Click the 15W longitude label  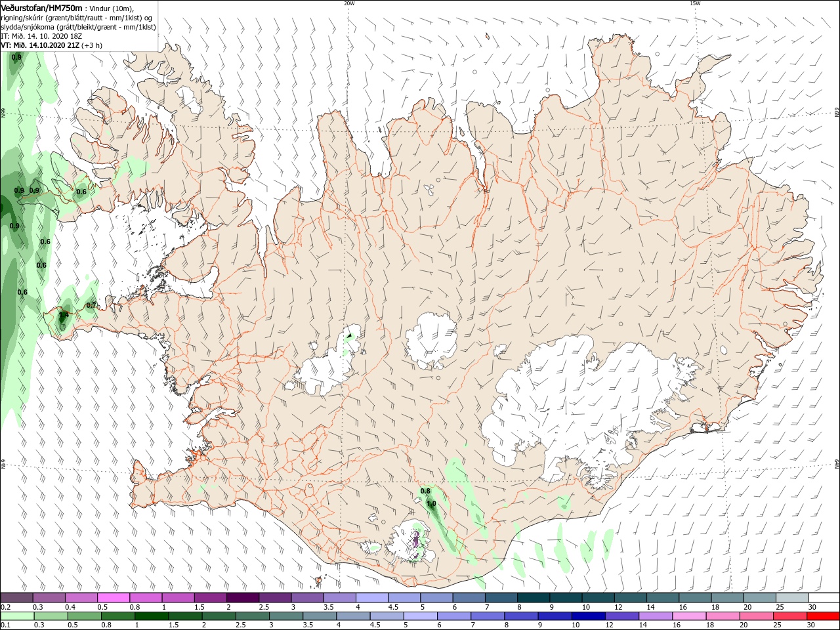click(695, 3)
